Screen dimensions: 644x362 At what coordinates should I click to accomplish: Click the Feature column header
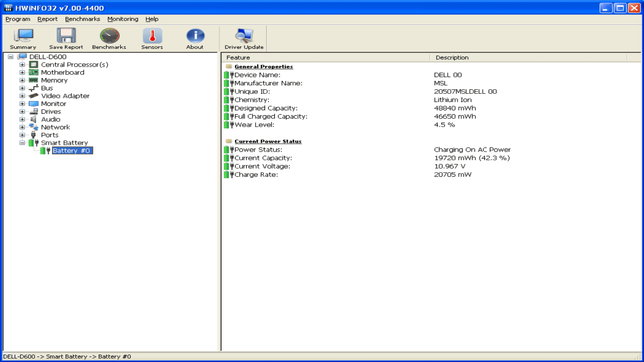[x=326, y=57]
